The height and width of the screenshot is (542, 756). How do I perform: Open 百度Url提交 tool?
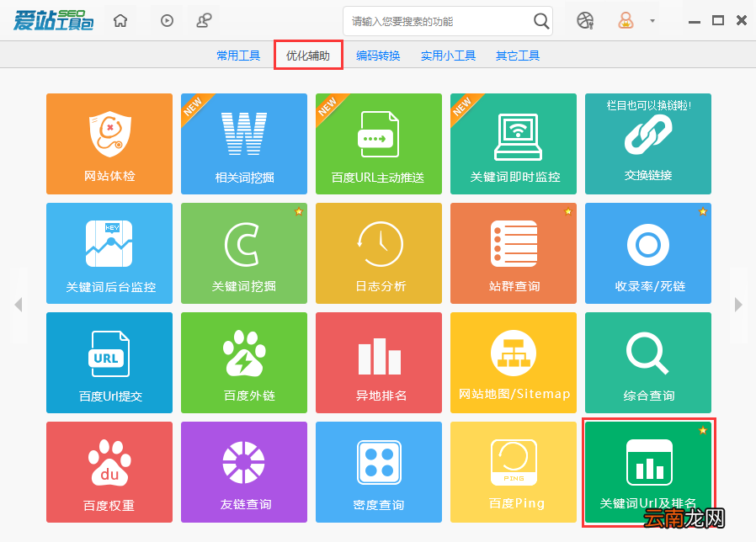click(x=109, y=363)
